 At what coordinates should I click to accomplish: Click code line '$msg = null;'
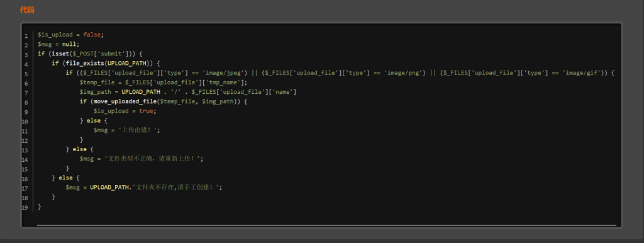click(58, 45)
